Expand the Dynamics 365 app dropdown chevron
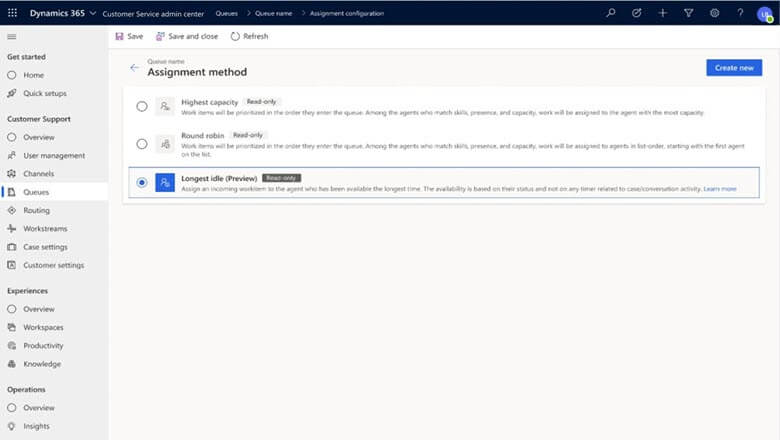The width and height of the screenshot is (780, 440). click(x=93, y=13)
